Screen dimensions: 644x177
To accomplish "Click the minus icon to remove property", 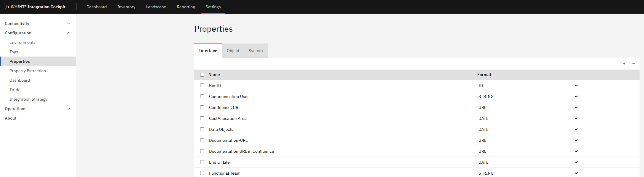I will tap(633, 64).
